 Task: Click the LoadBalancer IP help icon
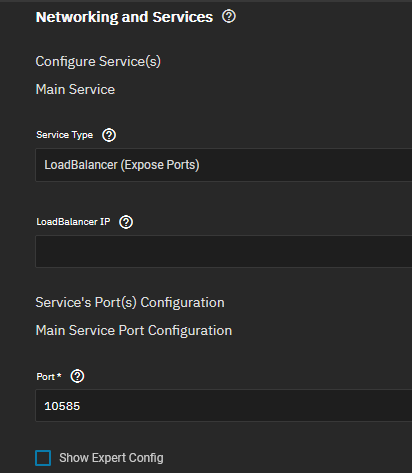(126, 222)
